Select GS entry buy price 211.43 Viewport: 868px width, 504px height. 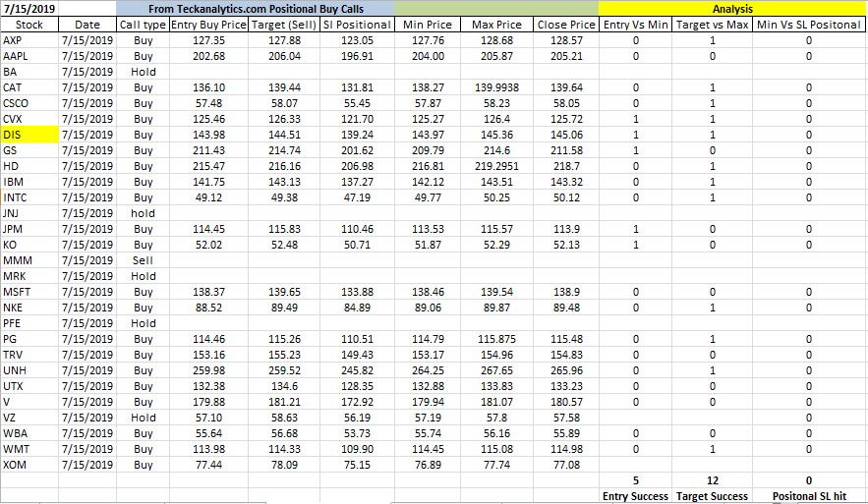coord(208,150)
